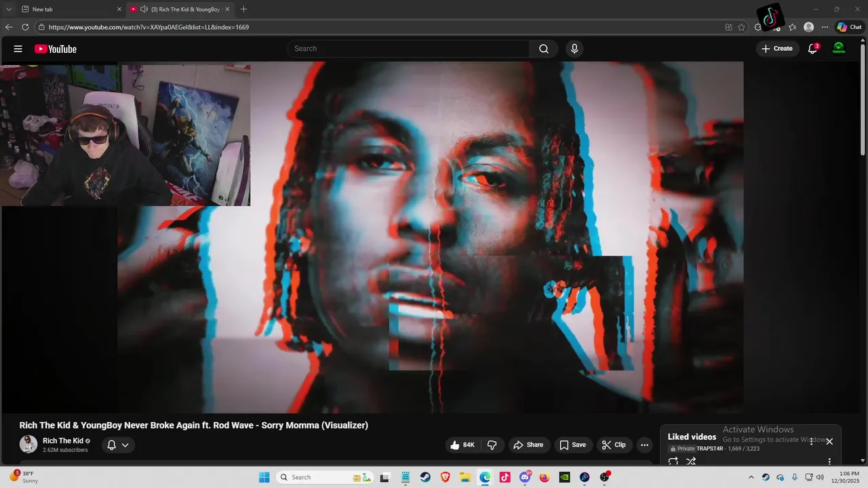Dislike the video with thumbs down

coord(492,445)
